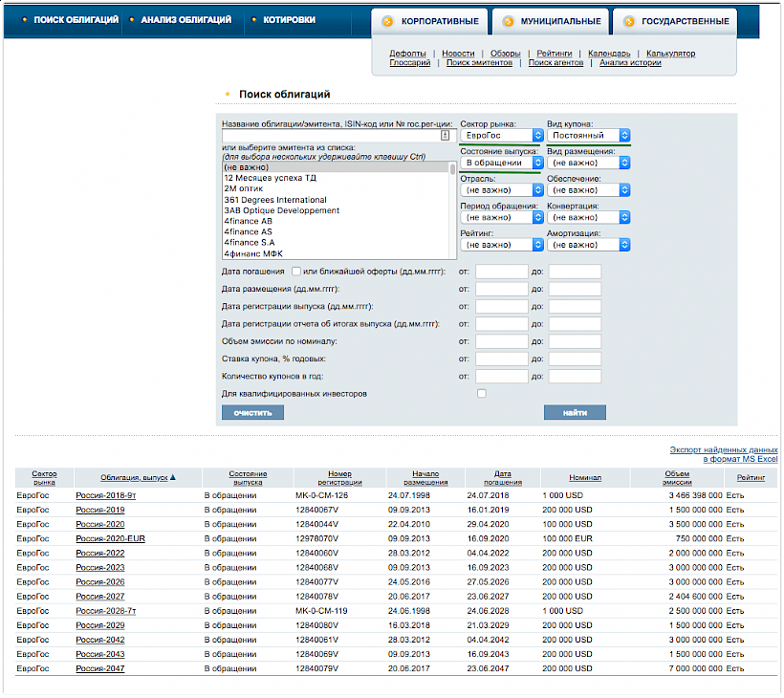Screen dimensions: 784x698
Task: Open the Россия-2047 bond link
Action: coord(100,669)
